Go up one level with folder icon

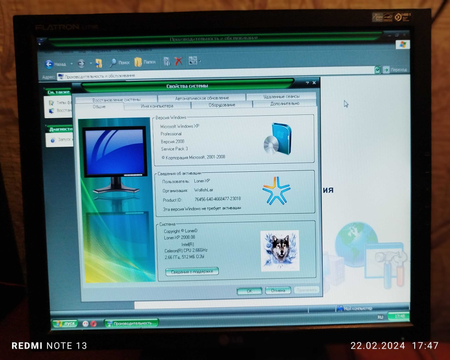(99, 63)
